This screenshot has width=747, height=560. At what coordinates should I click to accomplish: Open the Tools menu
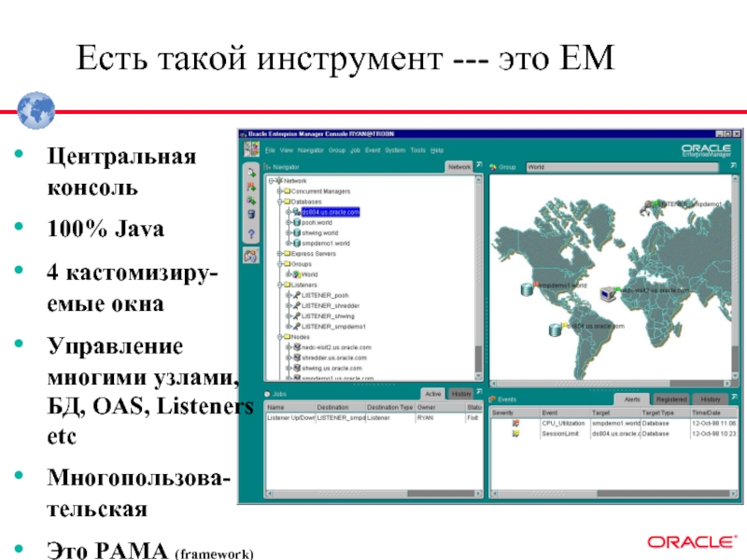coord(417,150)
